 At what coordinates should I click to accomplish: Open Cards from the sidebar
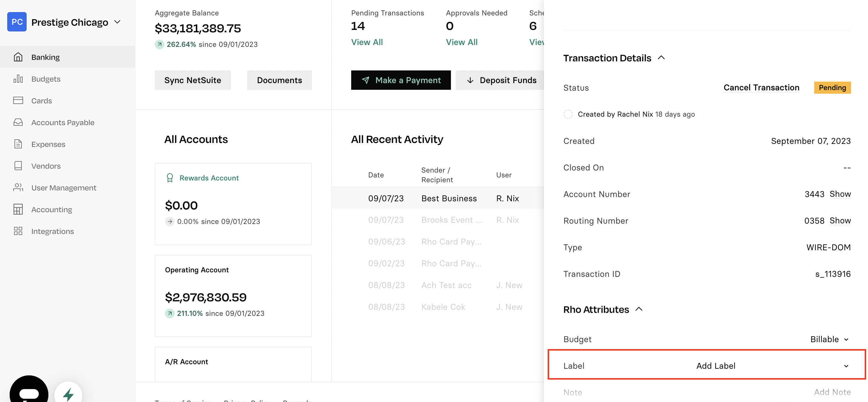(41, 101)
